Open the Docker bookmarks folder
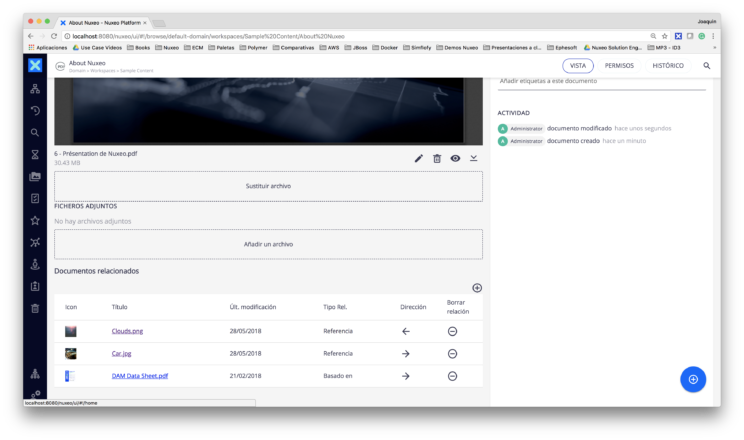 [385, 47]
